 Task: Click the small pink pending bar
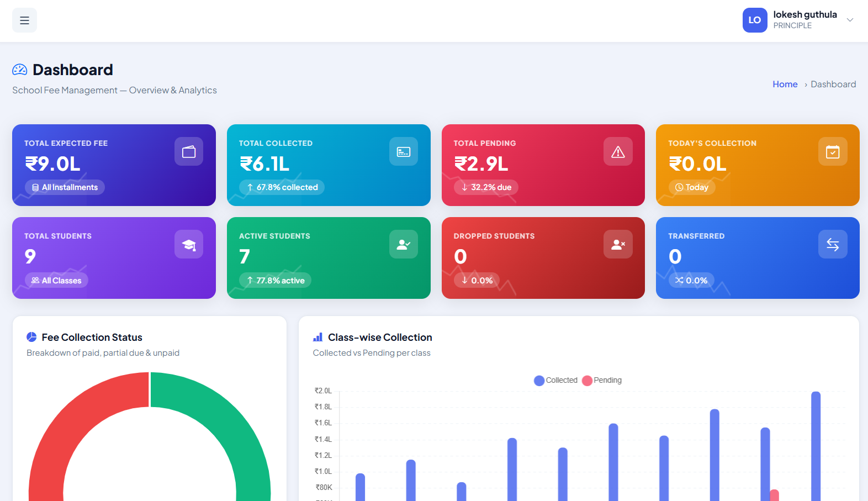(774, 495)
